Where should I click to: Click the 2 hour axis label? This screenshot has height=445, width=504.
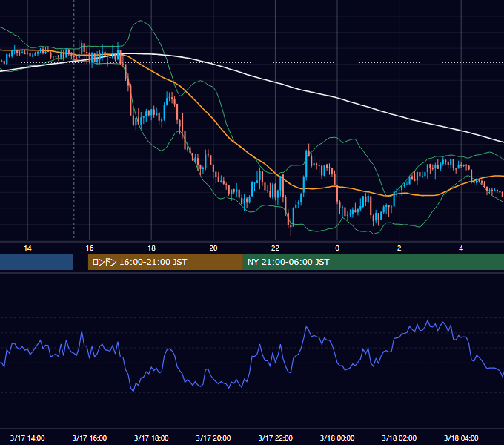pyautogui.click(x=399, y=248)
